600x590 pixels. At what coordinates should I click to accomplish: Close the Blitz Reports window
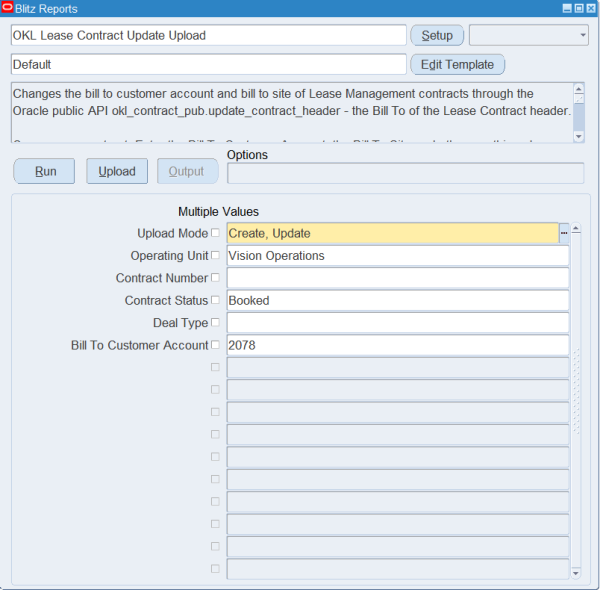pyautogui.click(x=591, y=8)
